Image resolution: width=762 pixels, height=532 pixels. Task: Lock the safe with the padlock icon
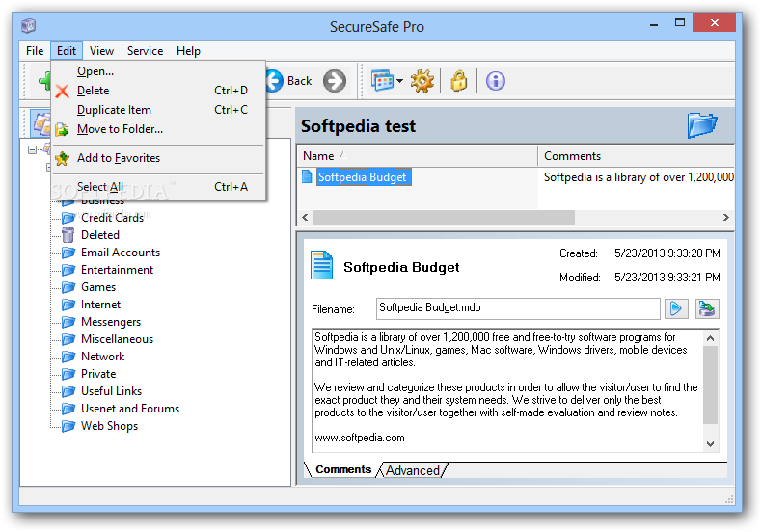click(x=459, y=81)
